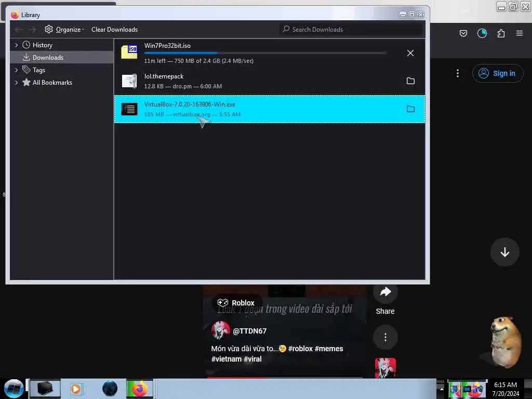Select Tags in the sidebar

(x=38, y=70)
